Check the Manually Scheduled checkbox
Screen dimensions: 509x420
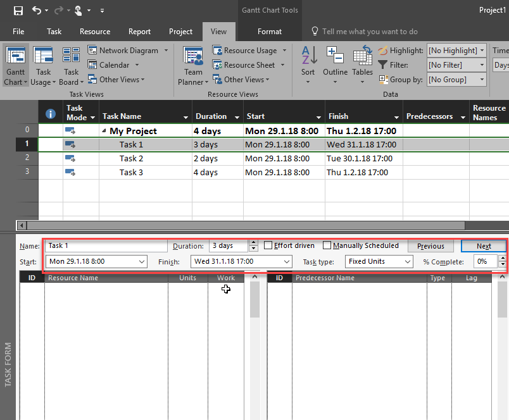point(327,245)
